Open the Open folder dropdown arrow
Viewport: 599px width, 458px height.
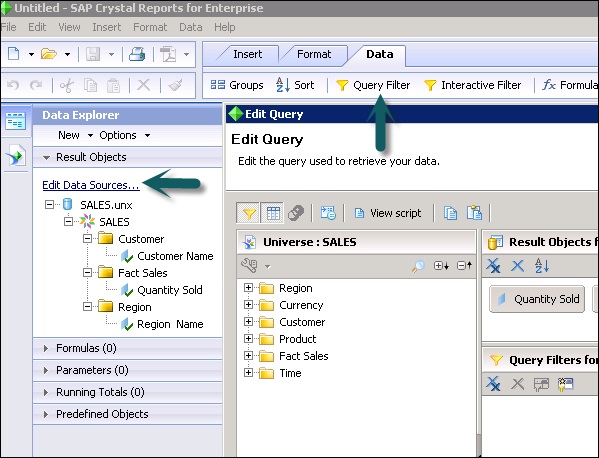click(67, 55)
